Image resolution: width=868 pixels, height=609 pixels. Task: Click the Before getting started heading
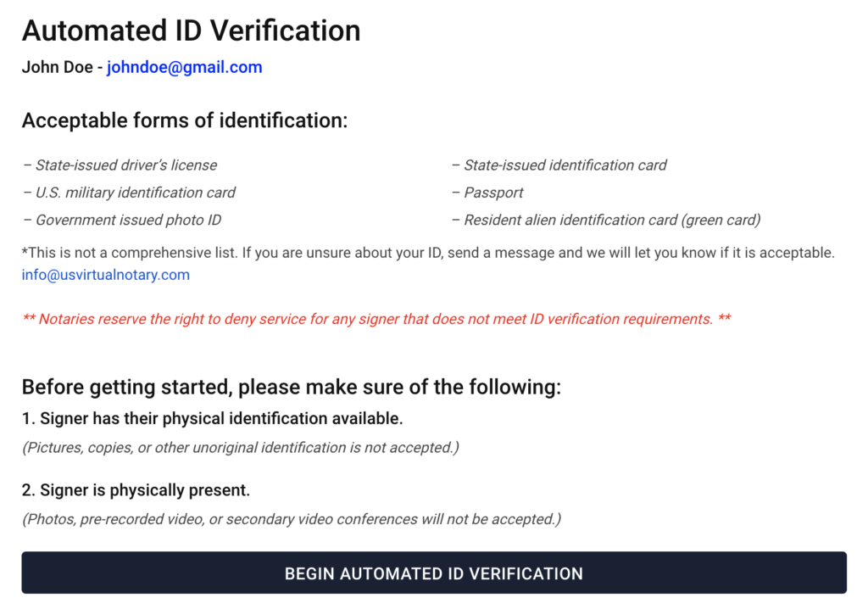[x=291, y=388]
